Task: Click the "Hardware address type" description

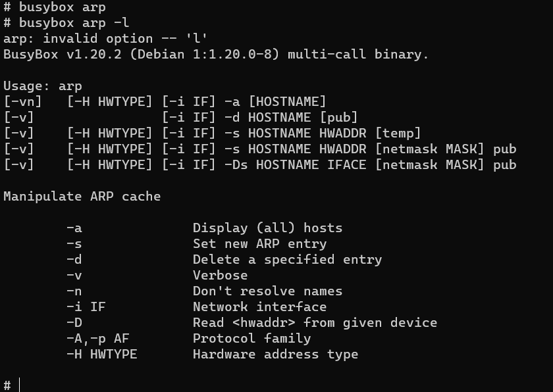Action: tap(275, 355)
